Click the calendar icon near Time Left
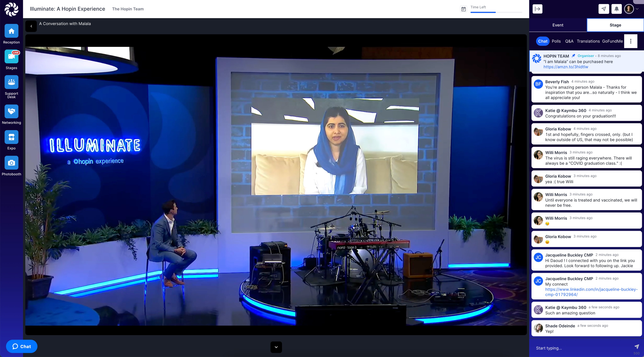 tap(464, 9)
